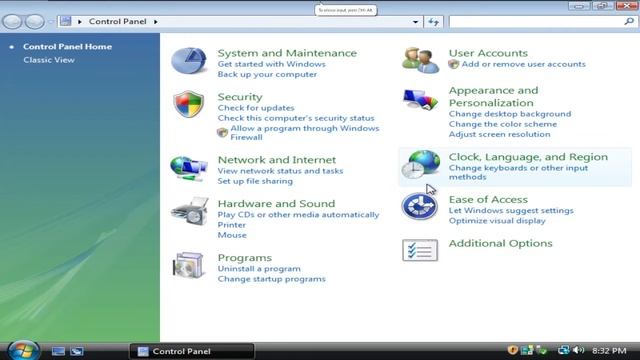Go forward with the Forward arrow button

[x=35, y=22]
